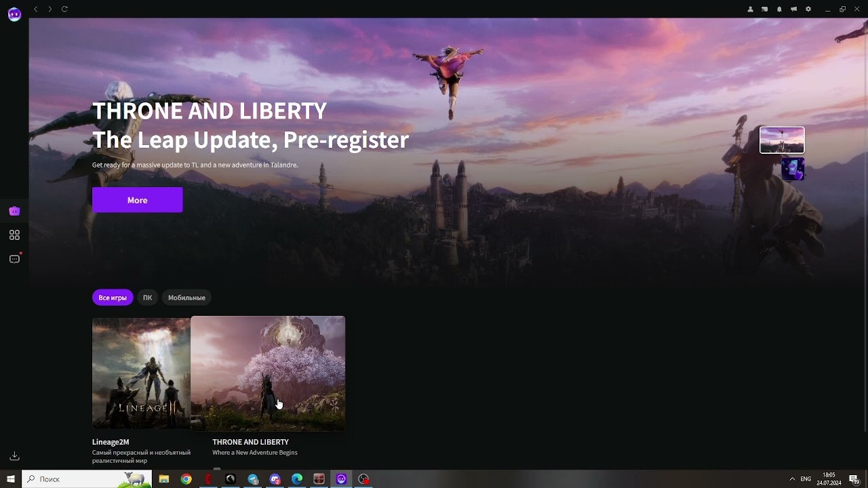Screen dimensions: 868x488
Task: Open notifications with the bell icon
Action: tap(779, 9)
